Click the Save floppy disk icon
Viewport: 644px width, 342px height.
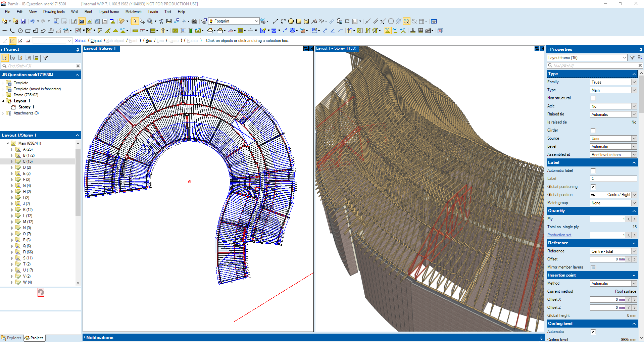pyautogui.click(x=23, y=21)
